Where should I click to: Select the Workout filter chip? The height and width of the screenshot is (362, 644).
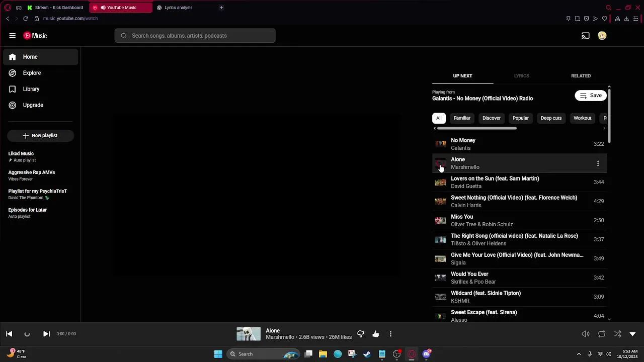(582, 118)
